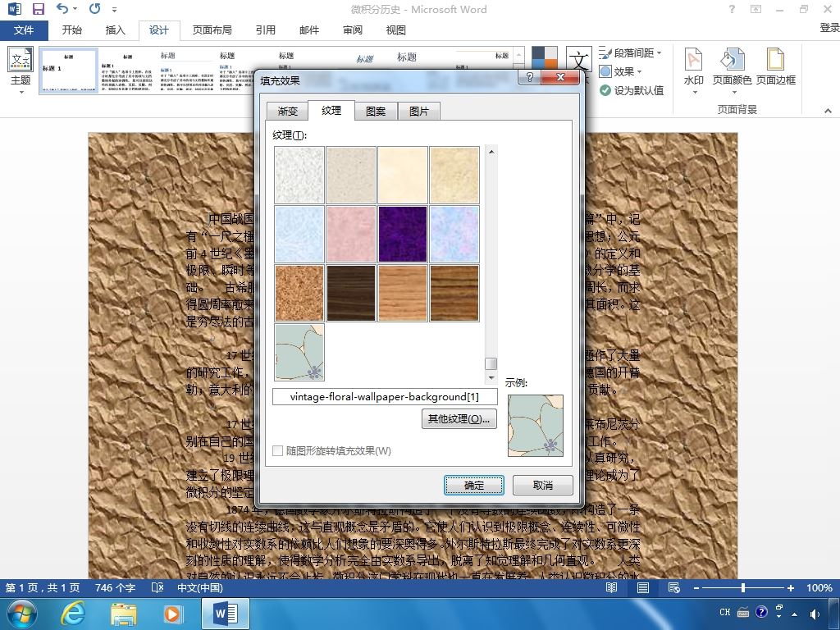
Task: Click the zoom slider in status bar
Action: tap(743, 588)
